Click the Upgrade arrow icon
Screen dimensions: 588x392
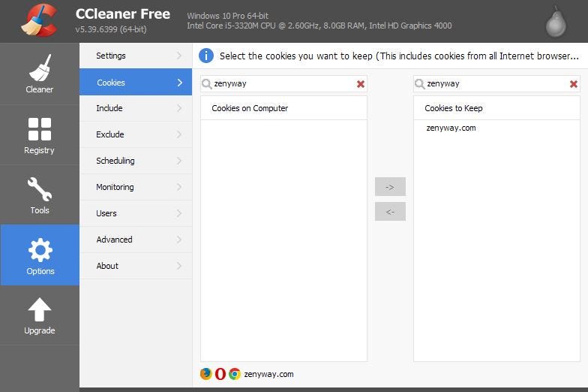point(39,309)
